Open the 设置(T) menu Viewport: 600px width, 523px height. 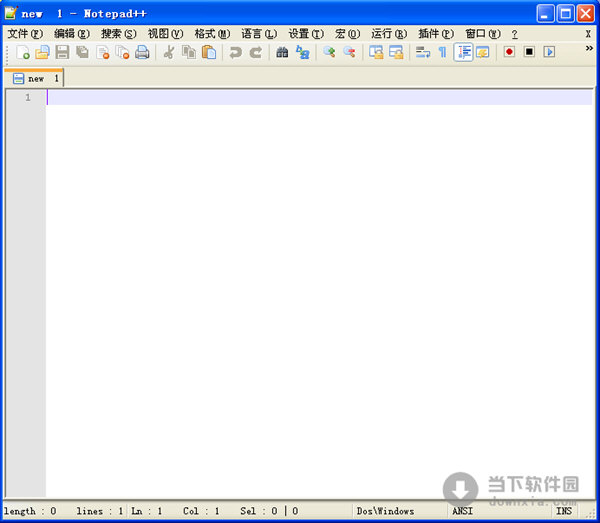pyautogui.click(x=306, y=34)
